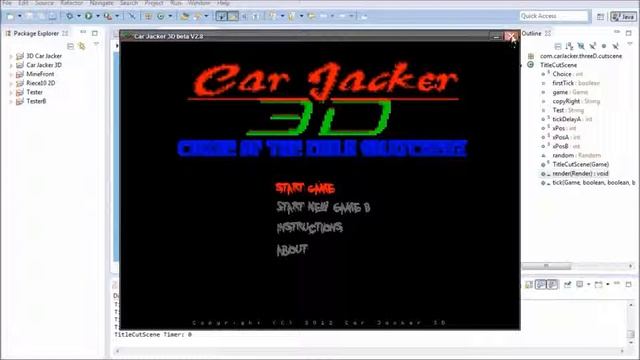
Task: Collapse all in Package Explorer
Action: [70, 46]
